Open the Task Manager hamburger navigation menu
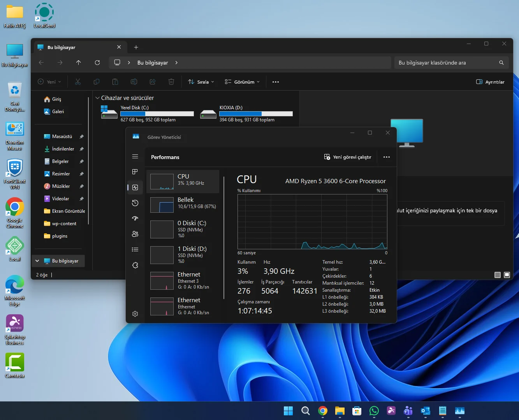The height and width of the screenshot is (420, 519). pyautogui.click(x=135, y=156)
